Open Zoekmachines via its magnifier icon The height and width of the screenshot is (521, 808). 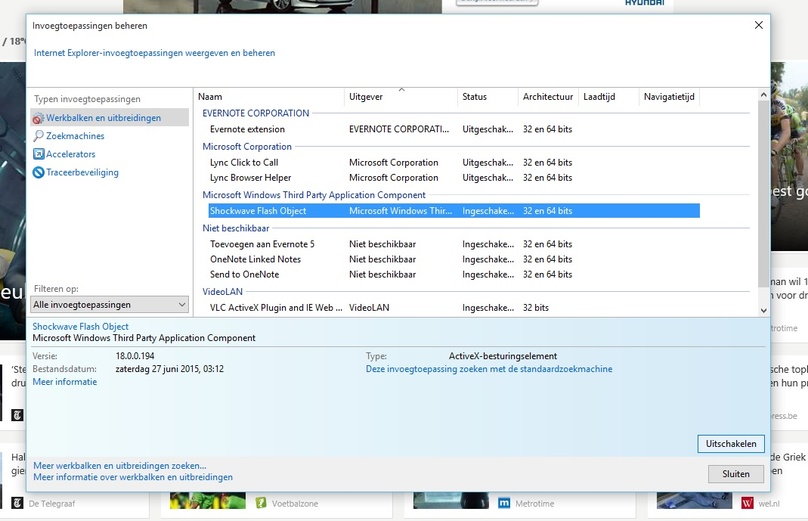point(38,136)
